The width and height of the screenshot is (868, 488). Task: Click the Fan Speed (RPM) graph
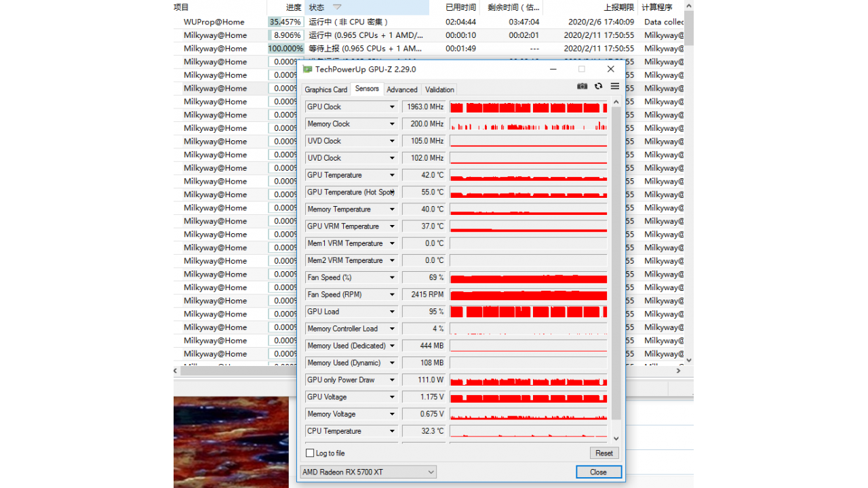pos(528,295)
